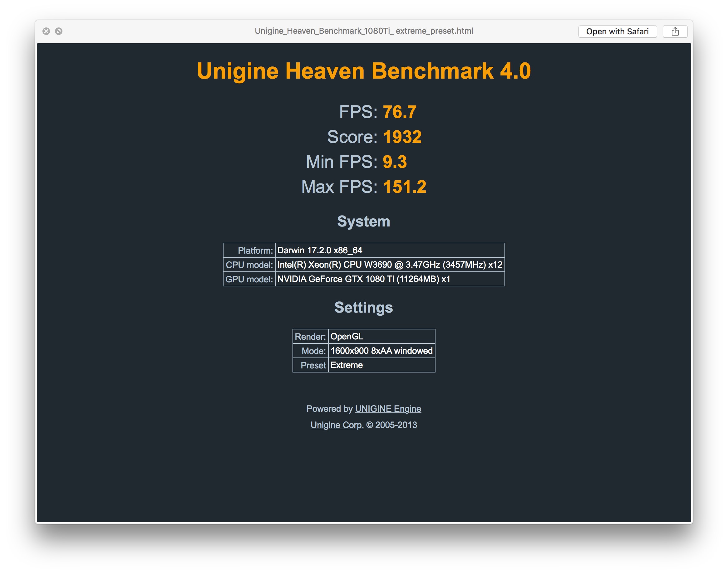The image size is (728, 574).
Task: Follow the Unigine Corp. link
Action: pos(337,425)
